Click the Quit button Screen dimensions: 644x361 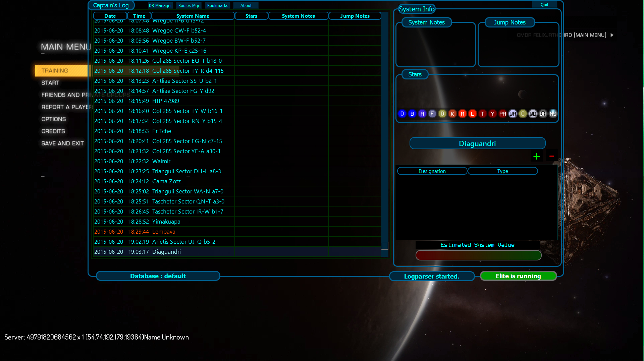[544, 5]
